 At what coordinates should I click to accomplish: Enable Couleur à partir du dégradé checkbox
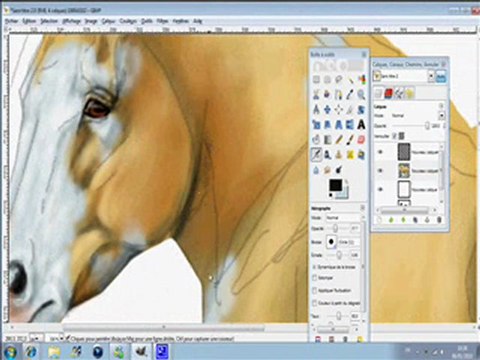[x=314, y=303]
